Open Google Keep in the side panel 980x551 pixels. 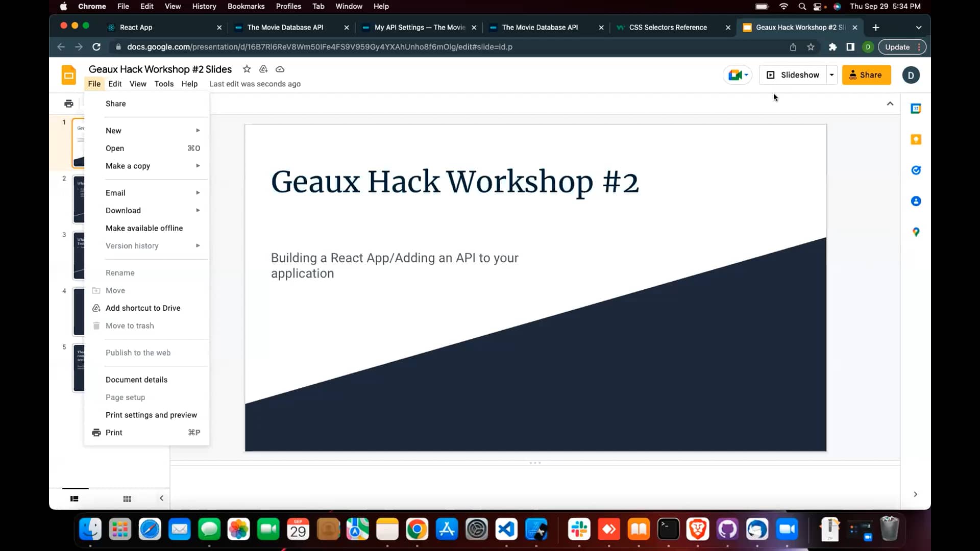point(916,139)
